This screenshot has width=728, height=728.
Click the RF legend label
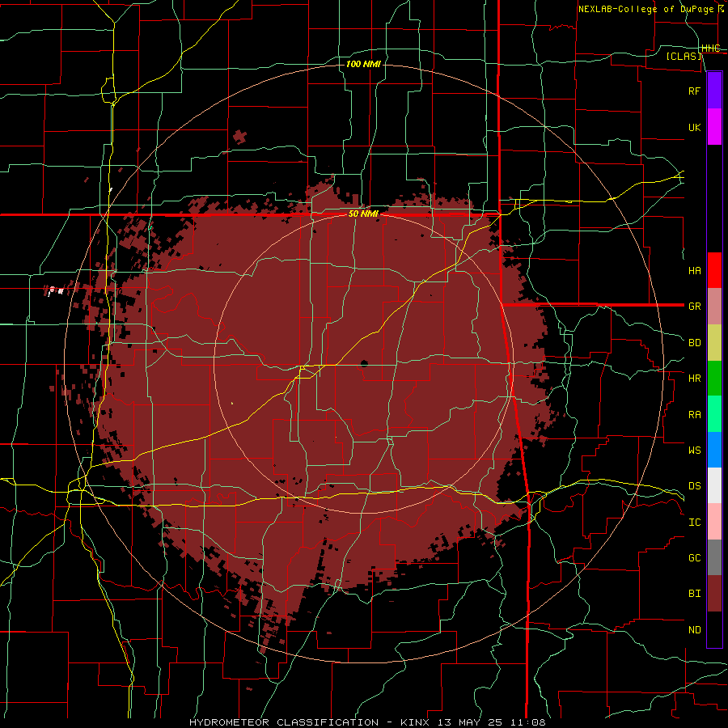(695, 91)
